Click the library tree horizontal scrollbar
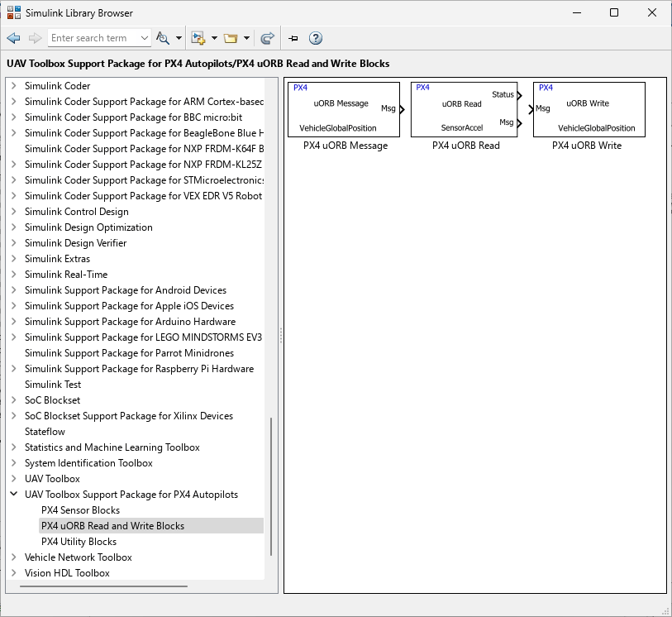 pos(103,586)
